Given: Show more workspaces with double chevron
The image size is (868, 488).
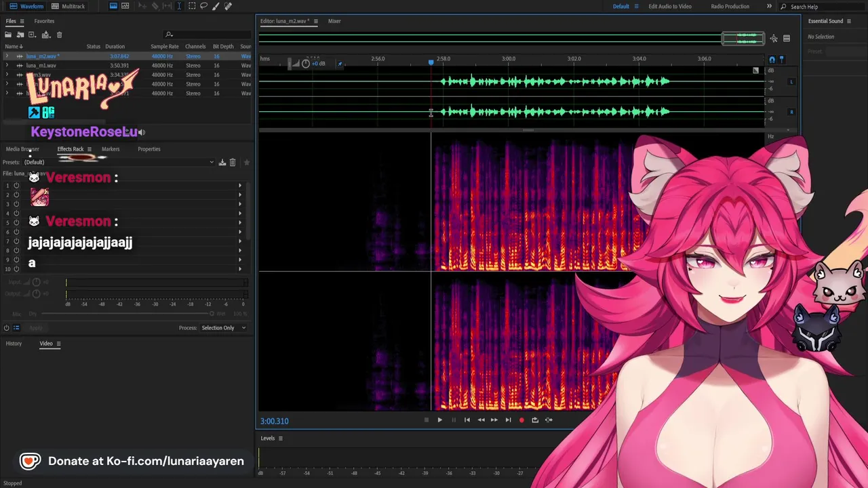Looking at the screenshot, I should [x=769, y=6].
